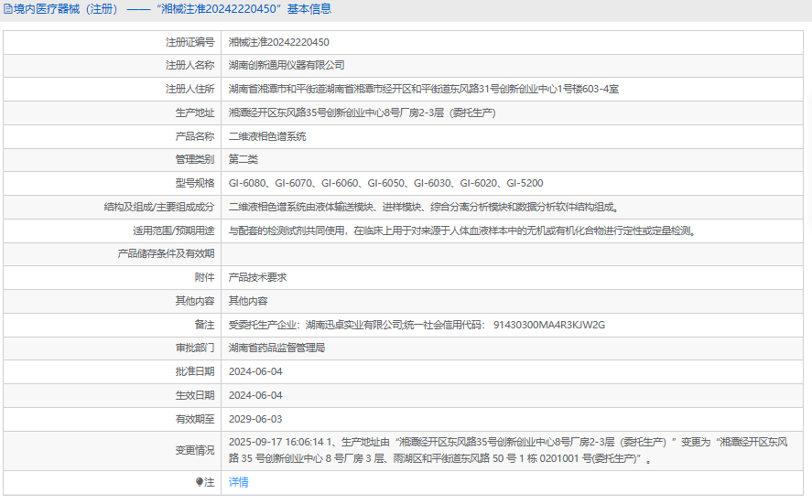Viewport: 812px width, 504px height.
Task: Click the document icon before 境内医疗器械 title
Action: click(7, 9)
